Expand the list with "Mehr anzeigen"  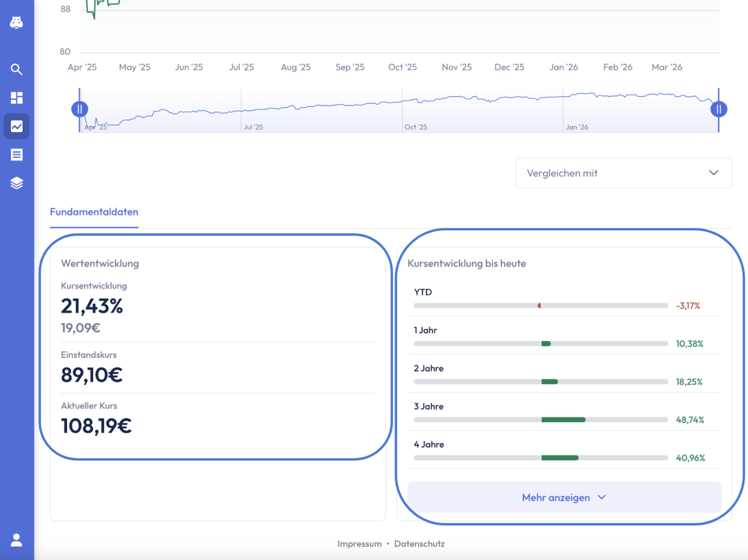click(x=564, y=498)
